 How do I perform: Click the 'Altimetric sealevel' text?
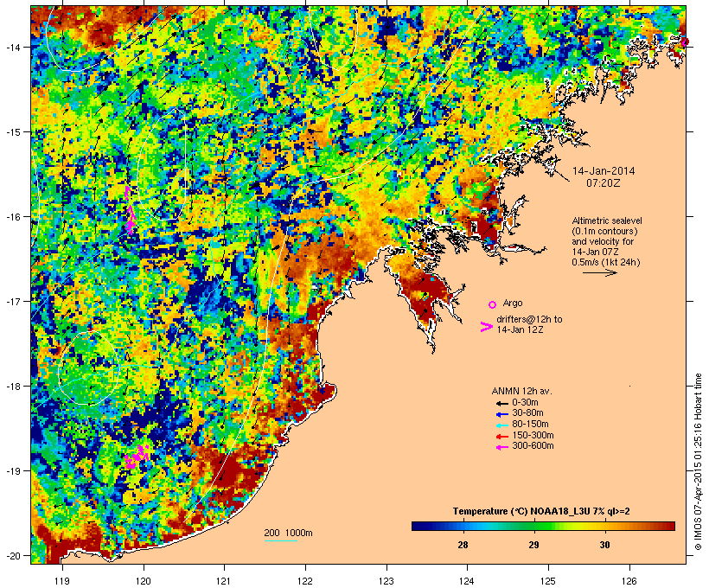pyautogui.click(x=607, y=220)
